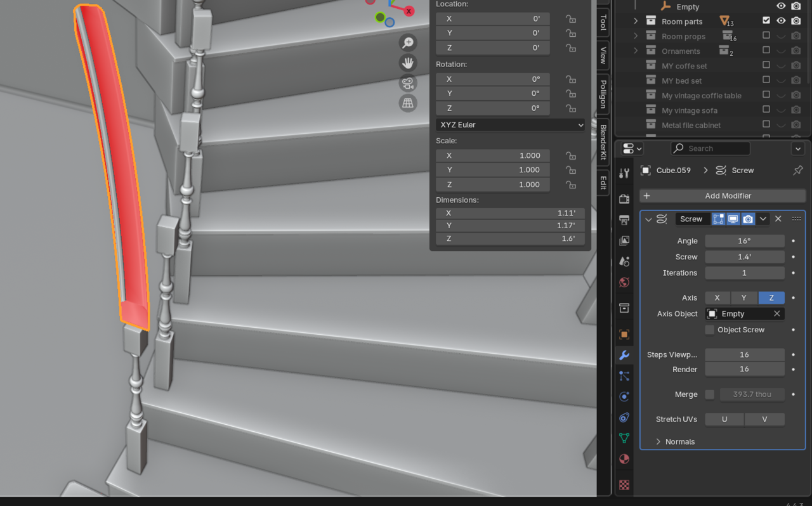Open the Object Constraints tab icon
812x506 pixels.
tap(624, 417)
